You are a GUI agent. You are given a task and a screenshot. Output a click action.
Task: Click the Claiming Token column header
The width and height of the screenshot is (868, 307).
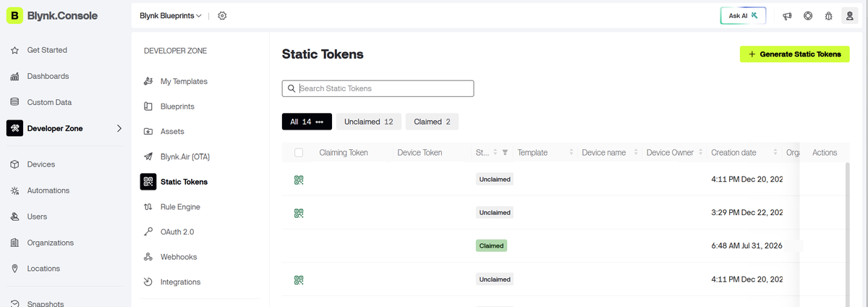[x=344, y=153]
